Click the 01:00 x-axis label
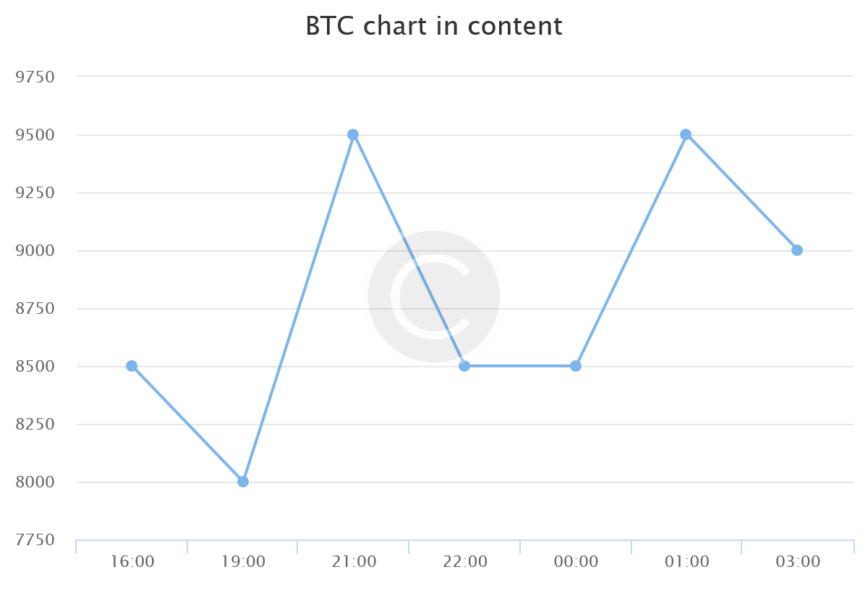Viewport: 868px width, 593px height. pos(687,562)
